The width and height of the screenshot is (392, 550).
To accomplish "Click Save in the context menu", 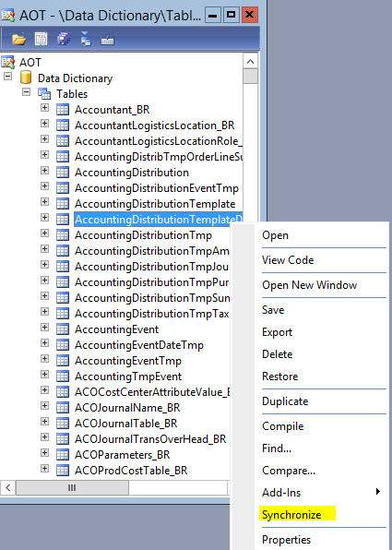I will [x=273, y=310].
